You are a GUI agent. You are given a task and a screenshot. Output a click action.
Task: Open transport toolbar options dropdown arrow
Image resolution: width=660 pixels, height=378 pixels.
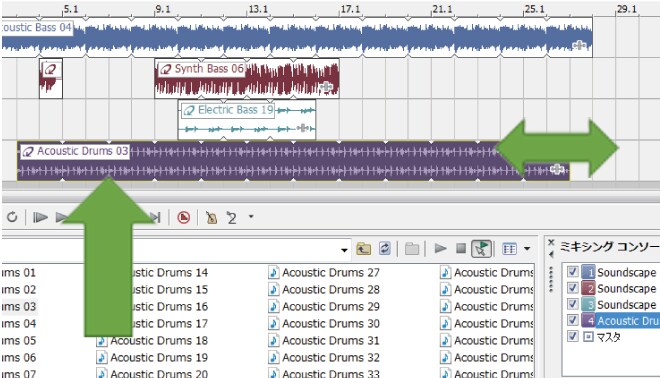pos(251,217)
